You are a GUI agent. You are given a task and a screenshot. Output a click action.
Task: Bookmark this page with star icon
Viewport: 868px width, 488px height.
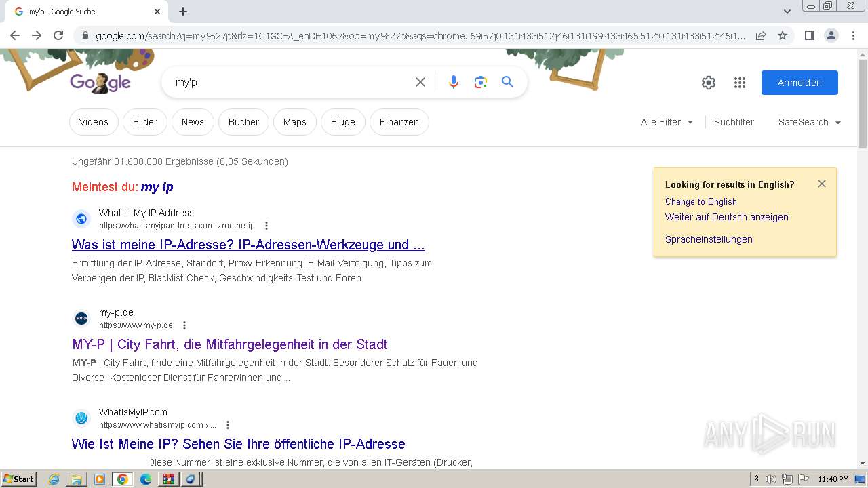783,35
